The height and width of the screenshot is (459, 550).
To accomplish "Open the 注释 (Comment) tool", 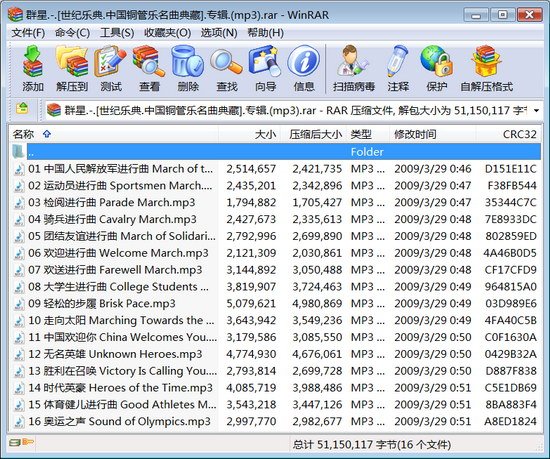I will 398,68.
